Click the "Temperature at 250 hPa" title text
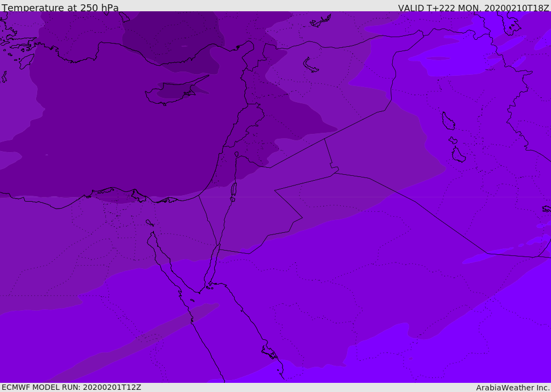Viewport: 551px width, 392px height. [x=60, y=8]
